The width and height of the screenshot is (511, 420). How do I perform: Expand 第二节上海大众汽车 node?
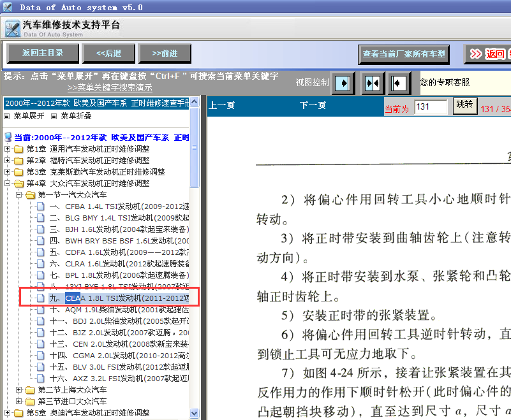coord(19,389)
